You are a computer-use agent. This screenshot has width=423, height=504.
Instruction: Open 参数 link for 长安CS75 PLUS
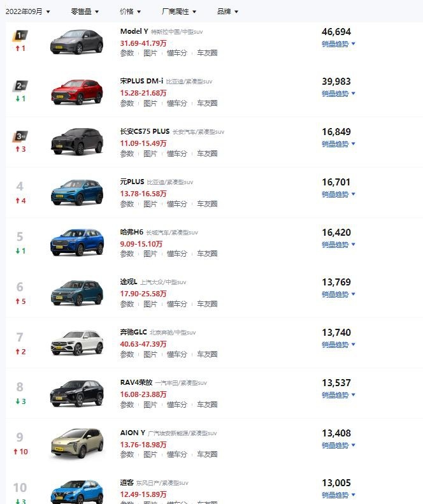tap(127, 154)
